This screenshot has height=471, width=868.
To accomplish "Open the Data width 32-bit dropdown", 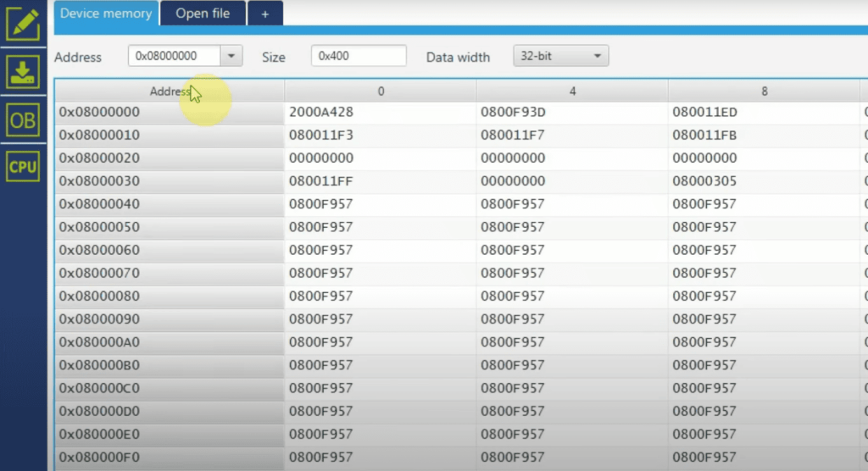I will (561, 56).
